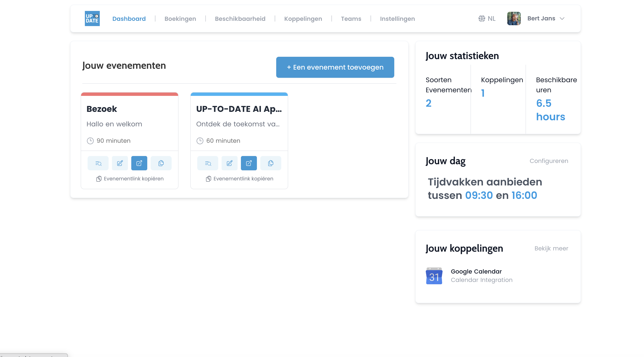Preview the UP-TO-DATE AI event

pyautogui.click(x=208, y=163)
